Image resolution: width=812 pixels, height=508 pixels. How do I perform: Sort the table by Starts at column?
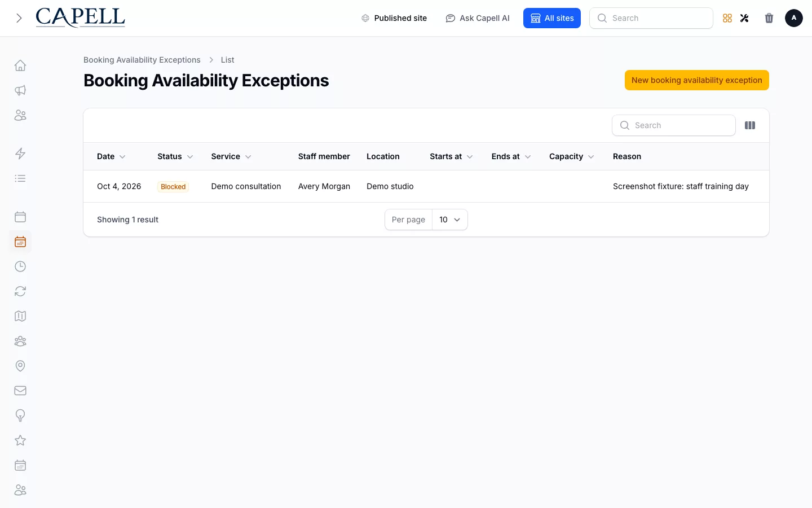451,156
